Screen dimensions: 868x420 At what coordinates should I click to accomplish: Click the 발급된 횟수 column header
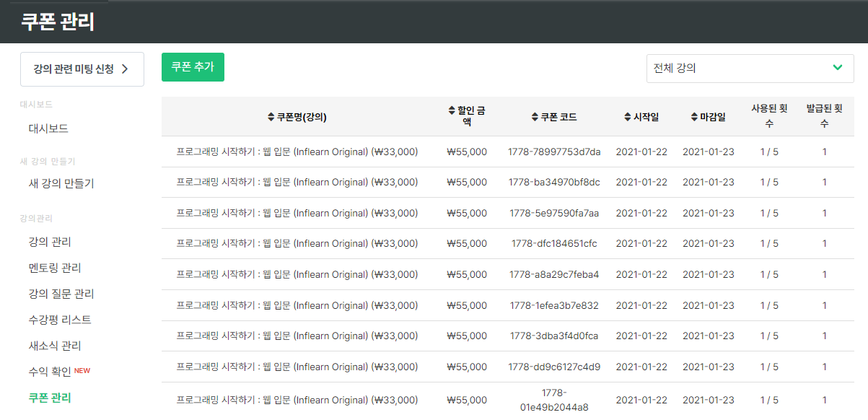point(825,116)
